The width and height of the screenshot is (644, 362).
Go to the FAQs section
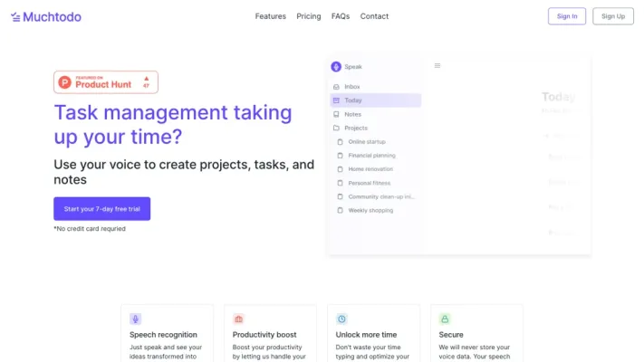click(341, 16)
